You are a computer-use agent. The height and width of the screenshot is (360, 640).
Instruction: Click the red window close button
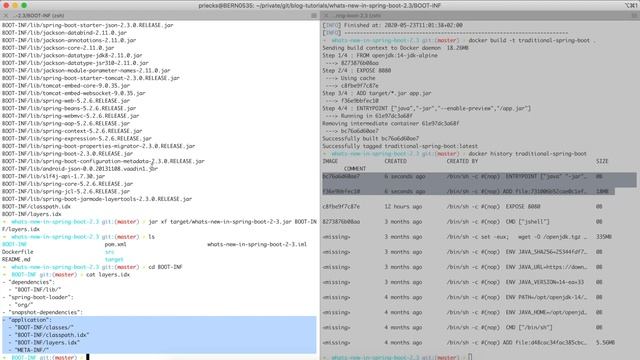coord(6,5)
